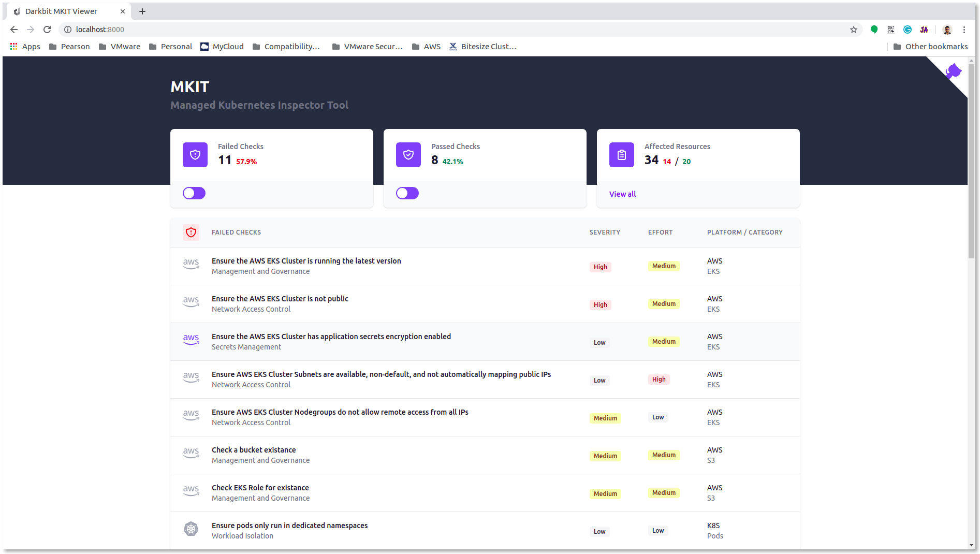Screen dimensions: 980x554
Task: Click AWS logo for secrets encryption row
Action: click(x=191, y=340)
